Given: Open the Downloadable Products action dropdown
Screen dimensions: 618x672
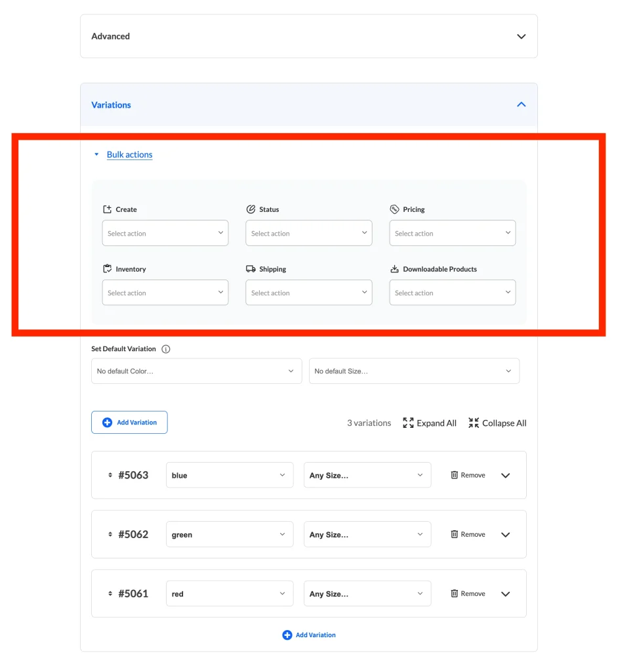Looking at the screenshot, I should (x=452, y=293).
